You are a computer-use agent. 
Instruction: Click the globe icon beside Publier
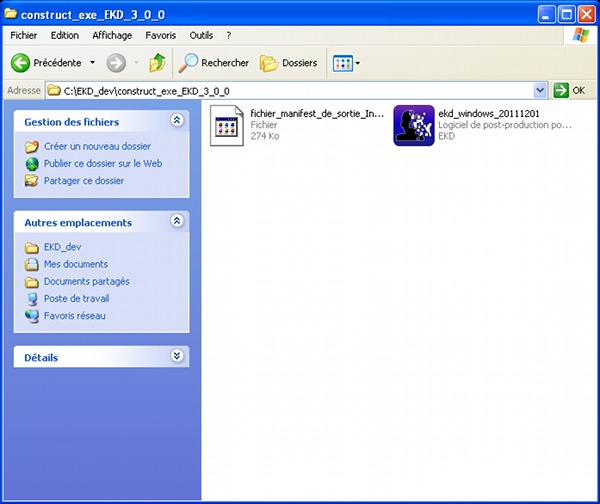pos(32,164)
